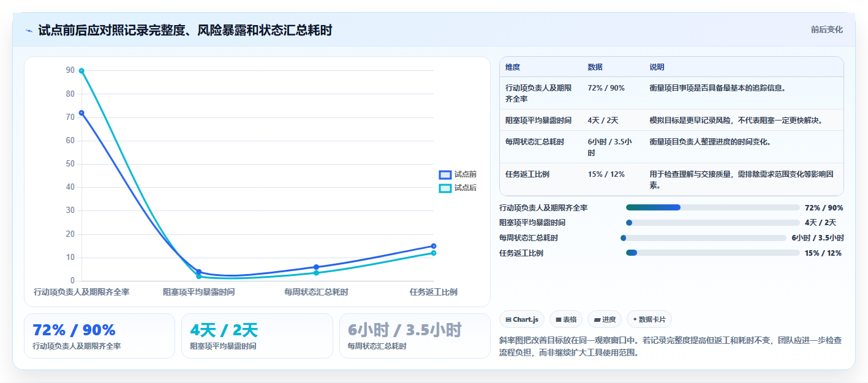
Task: Click the note paragraph starting 斜率图把改善目标
Action: [x=671, y=346]
